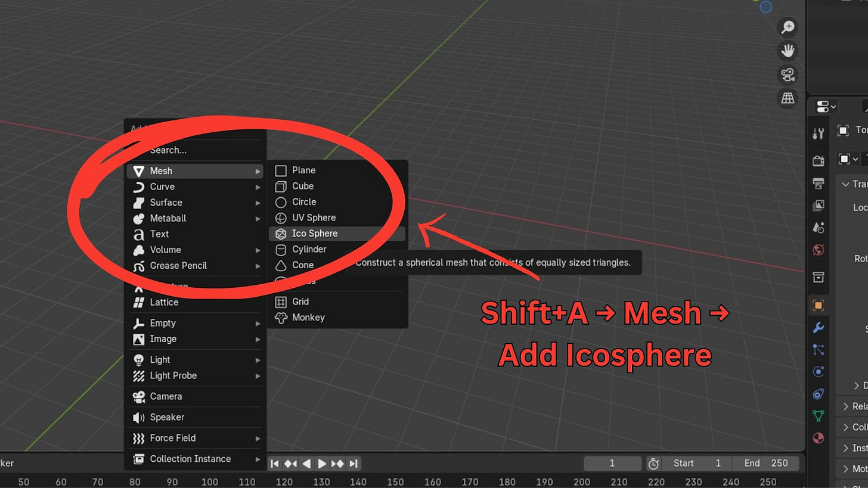Open the Metaball submenu

[195, 218]
